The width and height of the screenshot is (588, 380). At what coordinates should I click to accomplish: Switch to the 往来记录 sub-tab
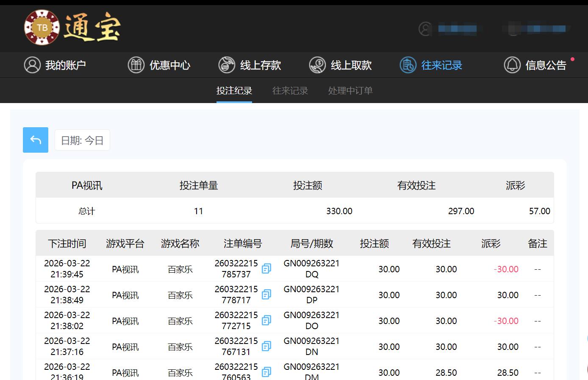[x=290, y=90]
